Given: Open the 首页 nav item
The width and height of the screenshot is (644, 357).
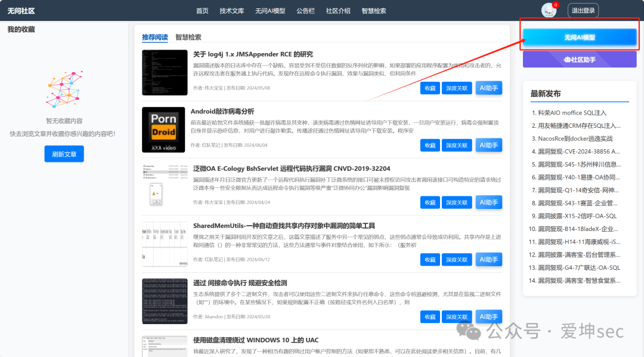Looking at the screenshot, I should [202, 11].
